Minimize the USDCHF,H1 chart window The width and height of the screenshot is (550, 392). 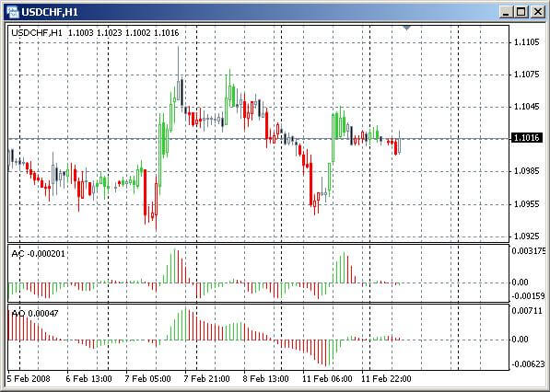(506, 12)
